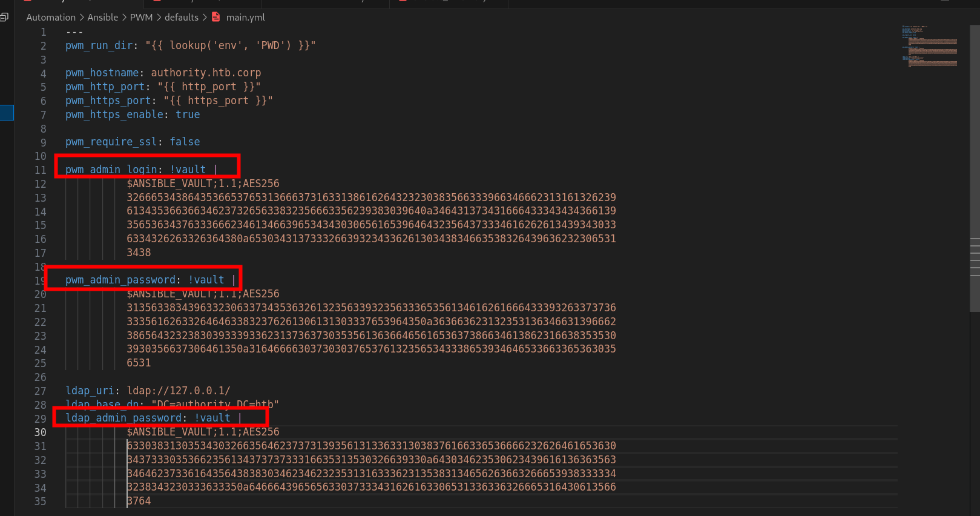
Task: Open the Automation breadcrumb folder
Action: 51,17
